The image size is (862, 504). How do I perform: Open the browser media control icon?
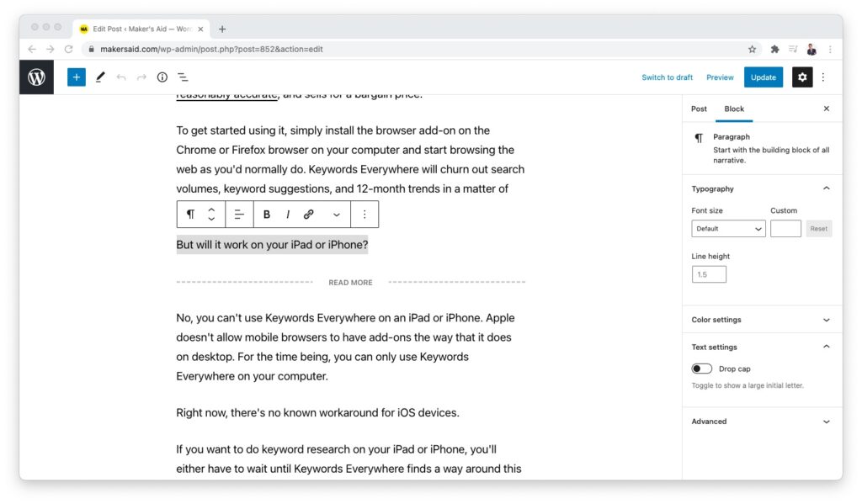(x=793, y=49)
